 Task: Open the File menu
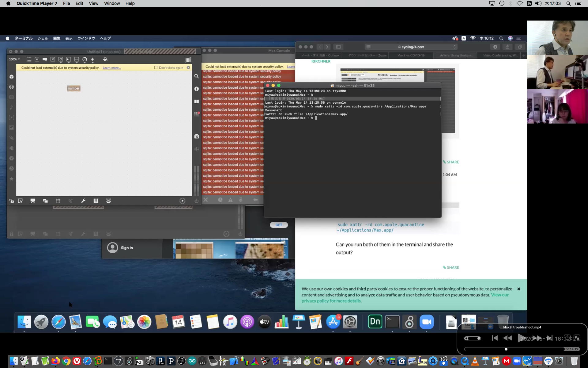click(x=66, y=3)
